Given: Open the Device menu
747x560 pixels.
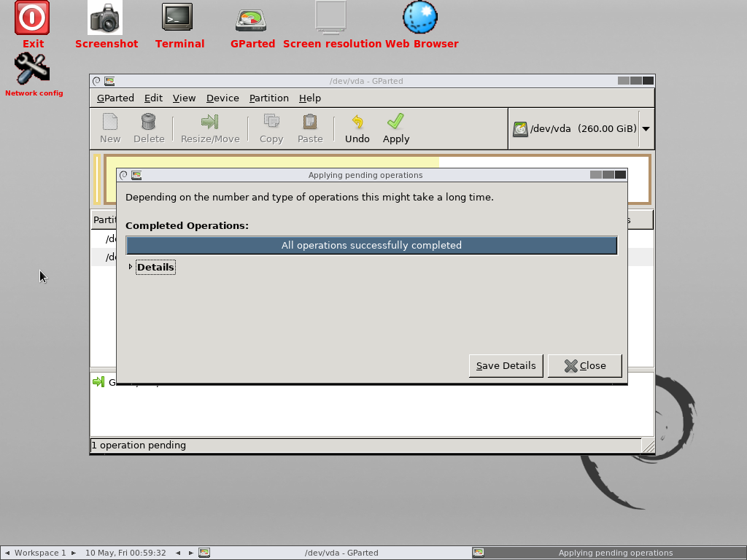Looking at the screenshot, I should pos(222,98).
